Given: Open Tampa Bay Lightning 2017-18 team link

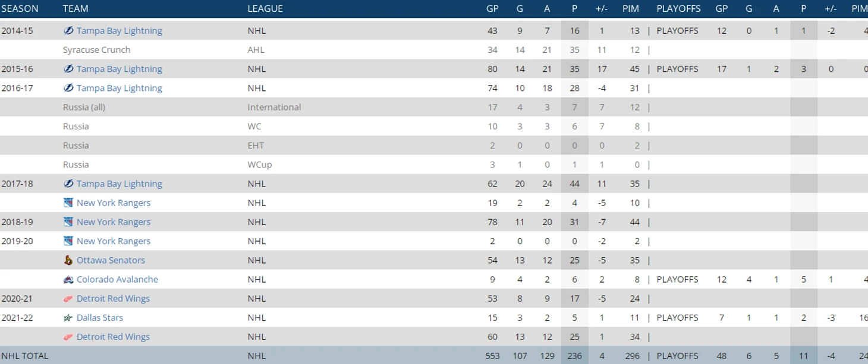Looking at the screenshot, I should click(119, 183).
